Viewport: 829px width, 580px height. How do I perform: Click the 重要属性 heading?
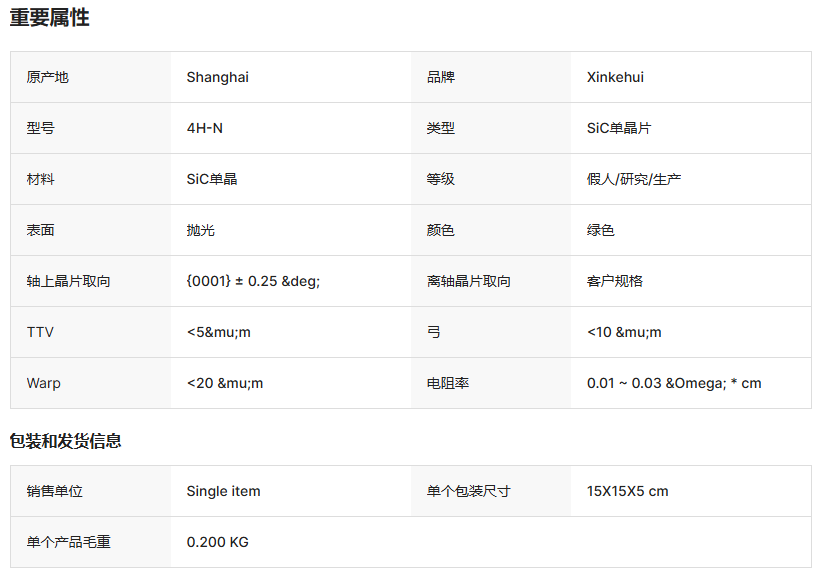[x=50, y=17]
